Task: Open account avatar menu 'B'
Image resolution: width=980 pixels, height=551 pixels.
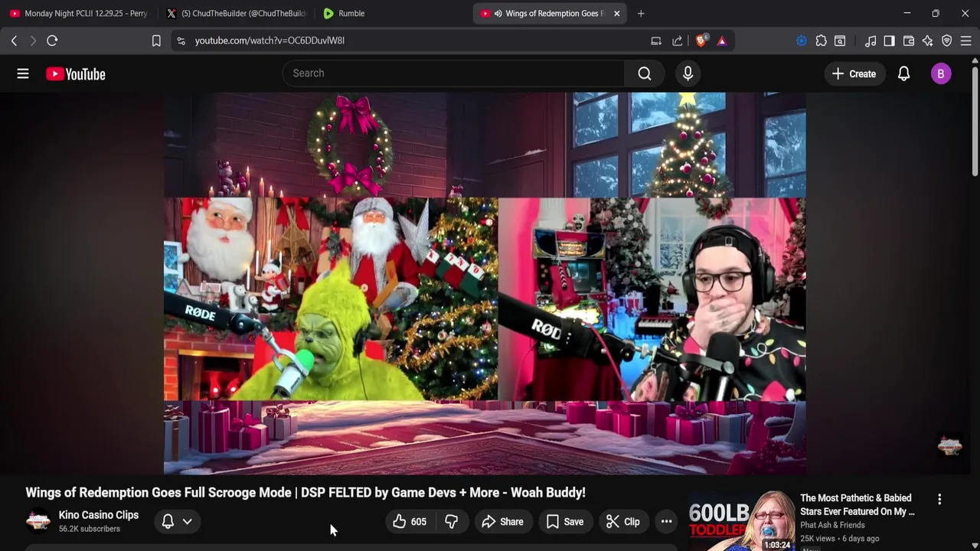Action: click(x=941, y=73)
